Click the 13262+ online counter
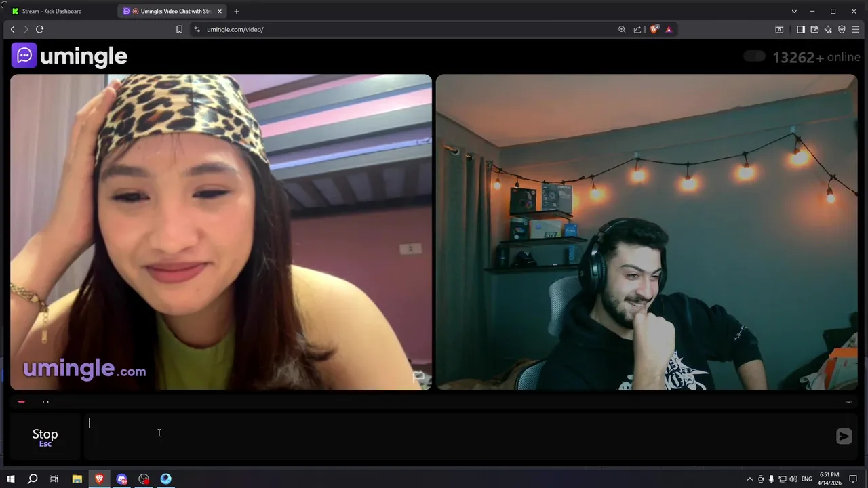 pos(816,57)
